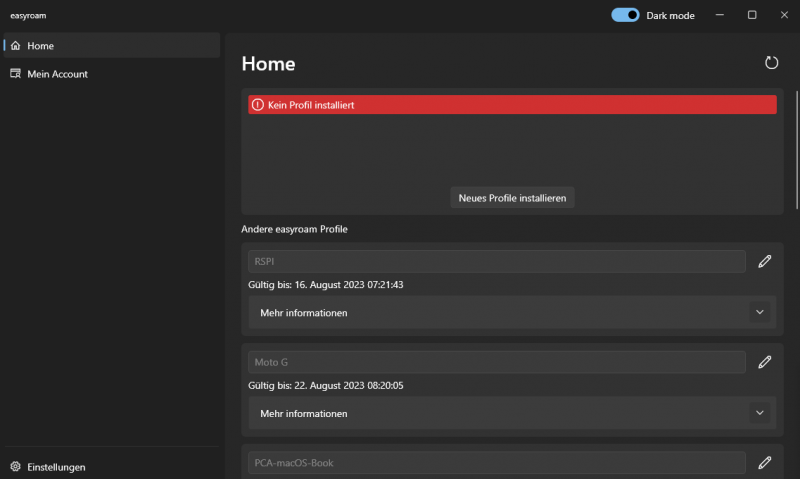Click Andere easyroam Profile heading

tap(294, 229)
